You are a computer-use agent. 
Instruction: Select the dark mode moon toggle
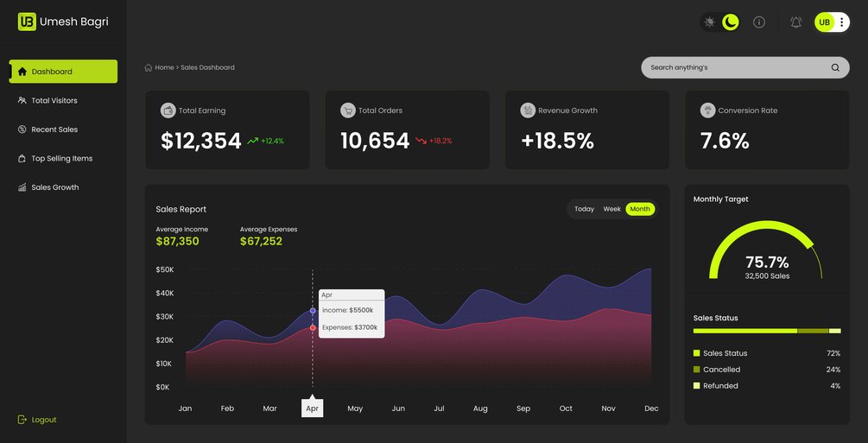[x=731, y=22]
